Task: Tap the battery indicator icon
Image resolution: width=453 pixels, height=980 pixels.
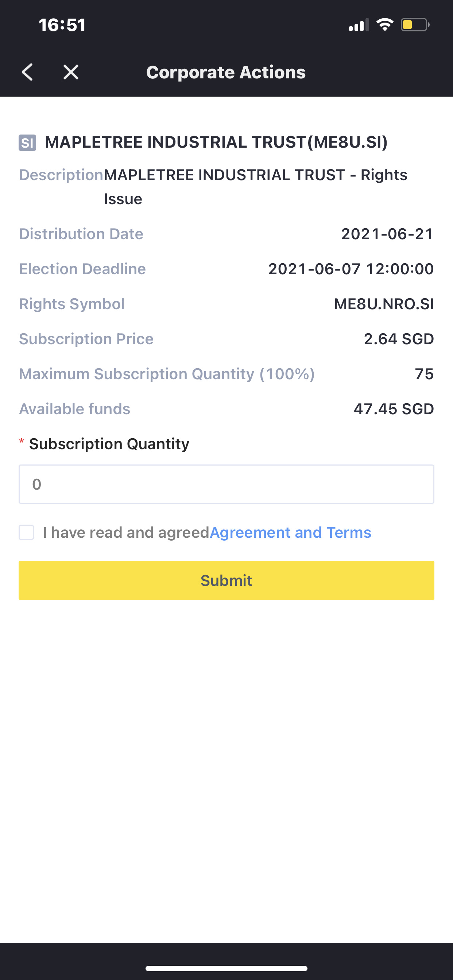Action: pos(415,25)
